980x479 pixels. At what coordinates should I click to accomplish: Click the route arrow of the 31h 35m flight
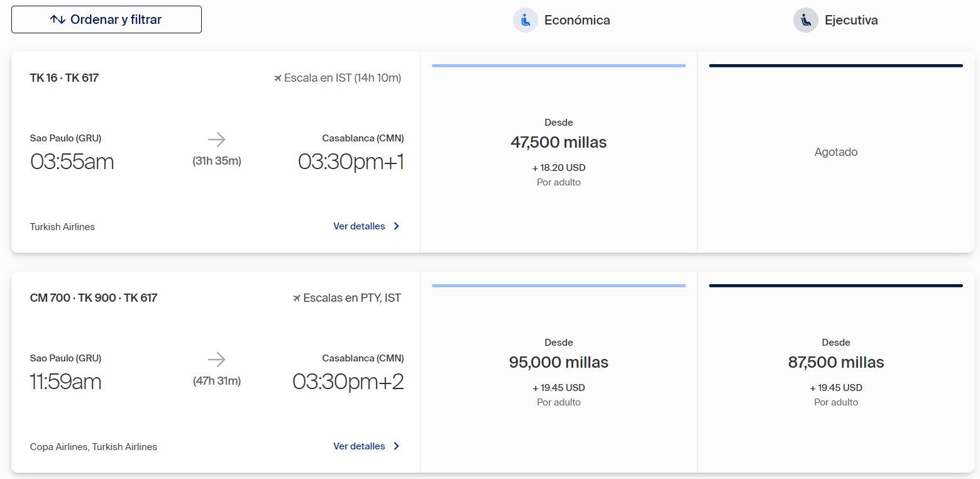point(216,140)
